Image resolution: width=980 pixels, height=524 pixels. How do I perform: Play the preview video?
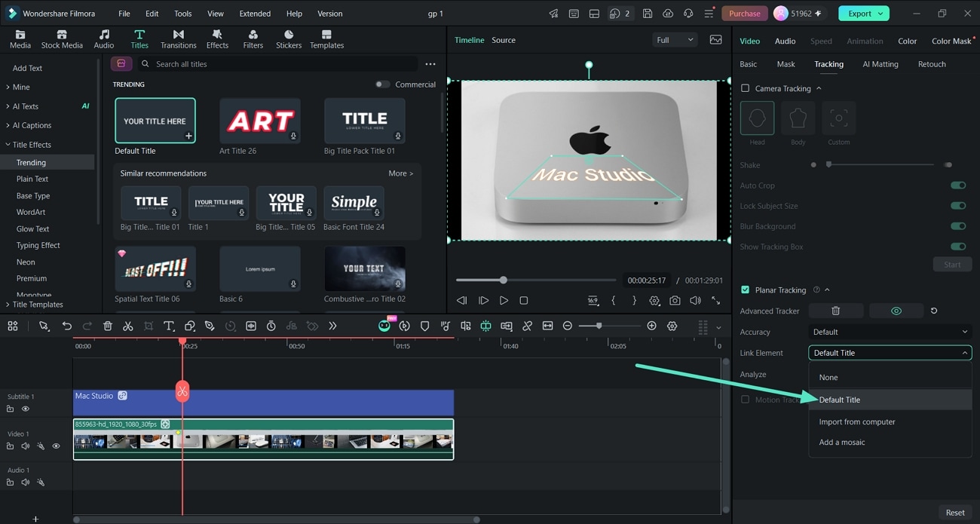(x=504, y=300)
